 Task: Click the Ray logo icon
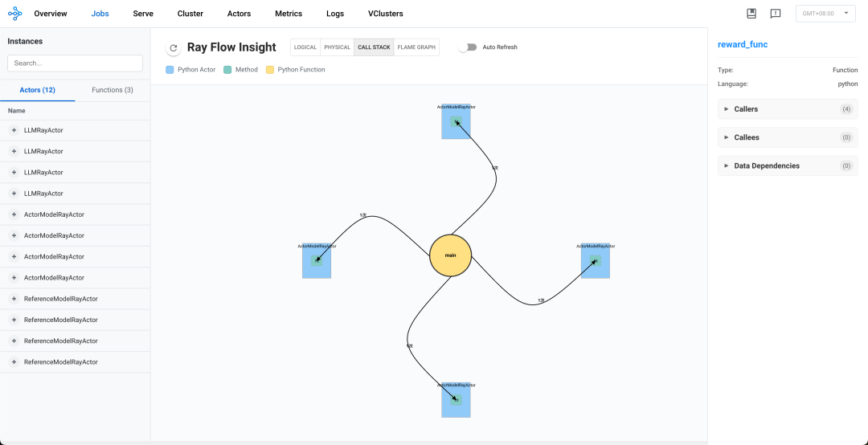tap(15, 14)
